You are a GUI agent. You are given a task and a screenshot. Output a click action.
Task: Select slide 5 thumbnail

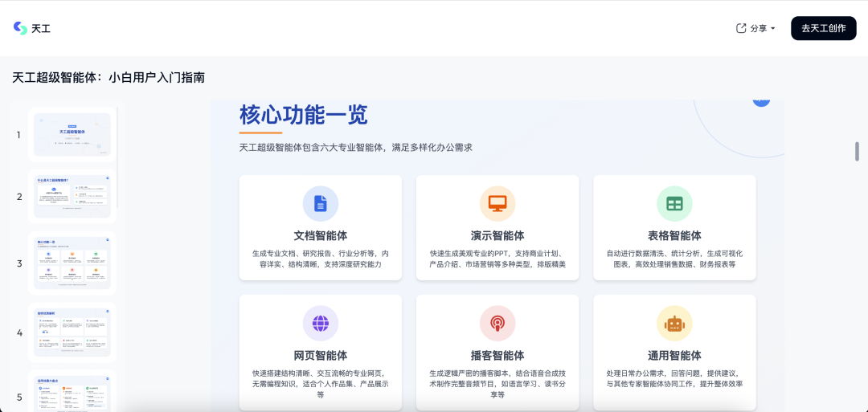tap(72, 392)
